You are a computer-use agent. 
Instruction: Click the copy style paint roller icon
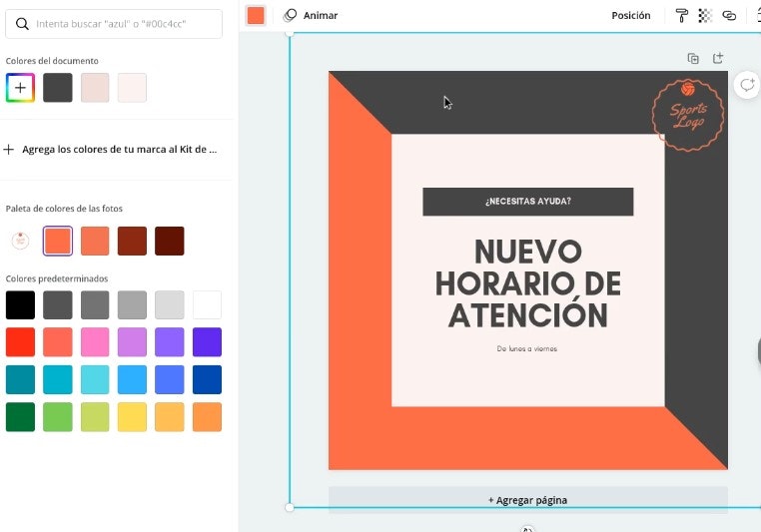click(681, 16)
